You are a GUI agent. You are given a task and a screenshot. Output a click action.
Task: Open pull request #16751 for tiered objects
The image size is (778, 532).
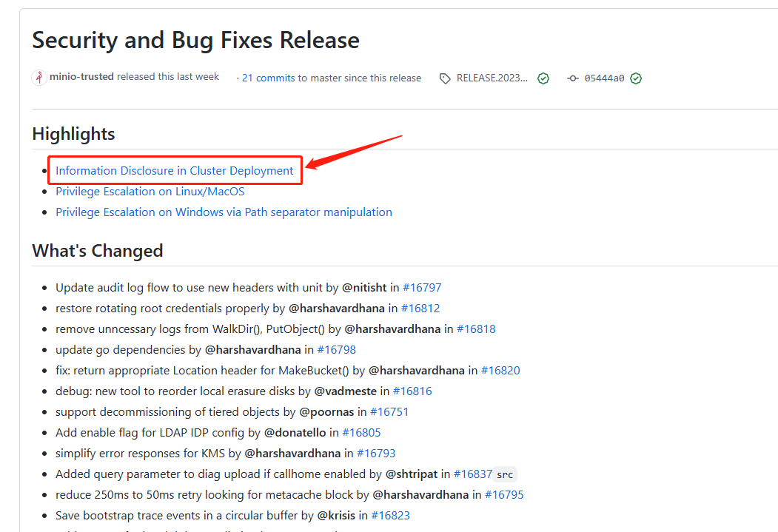pos(389,412)
